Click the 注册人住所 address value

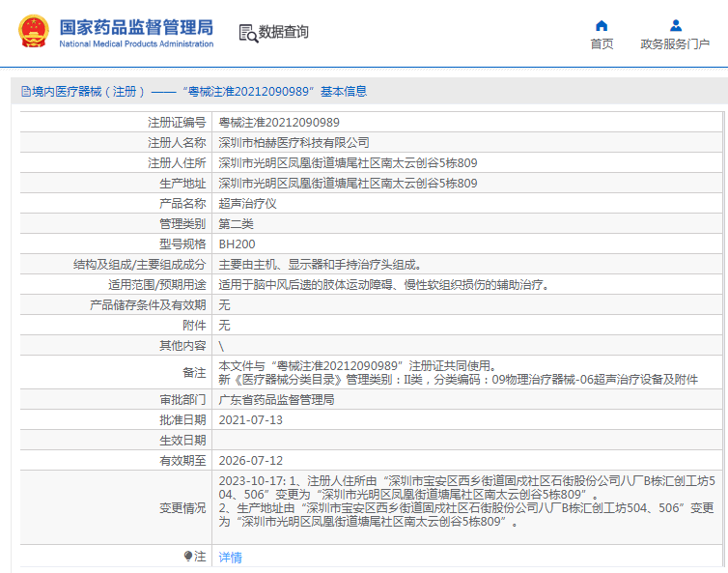click(348, 163)
